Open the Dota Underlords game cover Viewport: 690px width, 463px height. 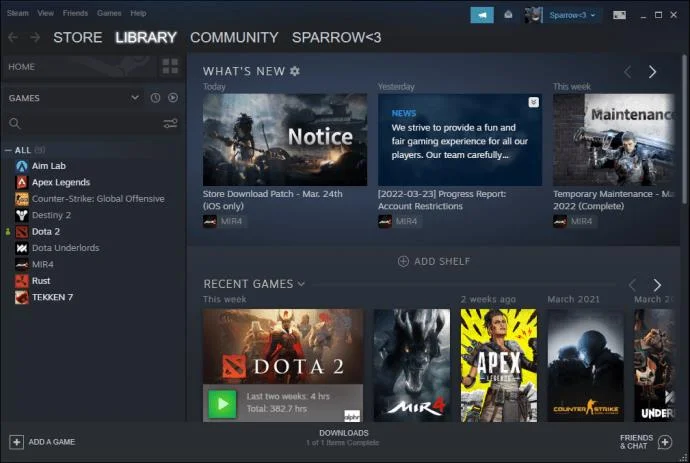click(654, 365)
